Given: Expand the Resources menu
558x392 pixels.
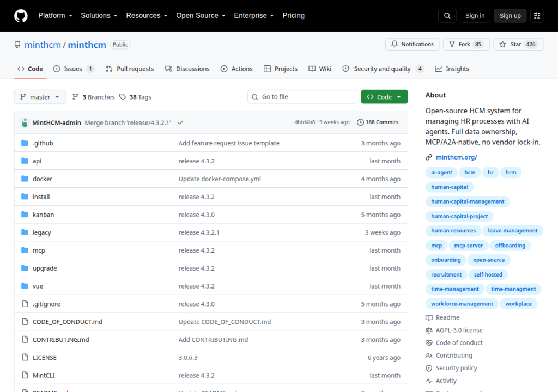Looking at the screenshot, I should tap(147, 16).
